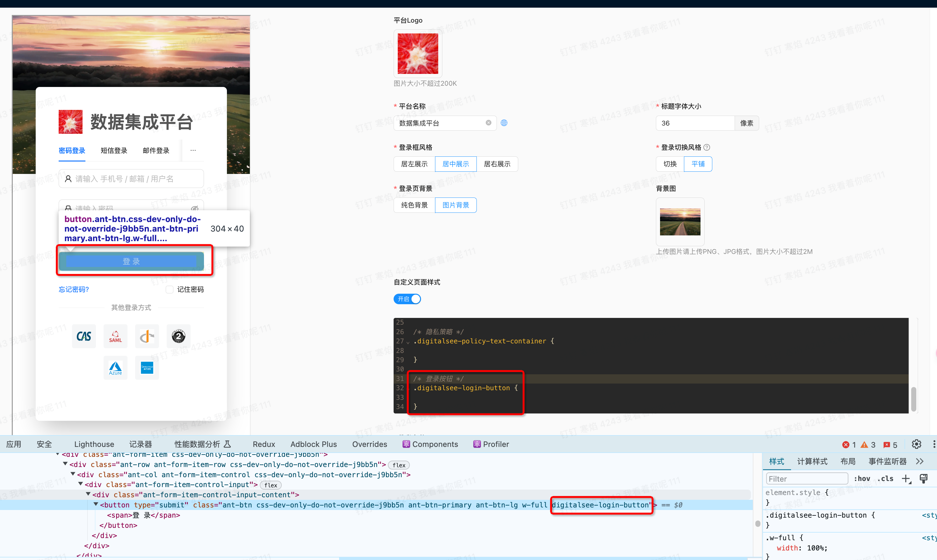Switch to 邮件登录 tab
Screen dimensions: 937x560
(x=156, y=151)
